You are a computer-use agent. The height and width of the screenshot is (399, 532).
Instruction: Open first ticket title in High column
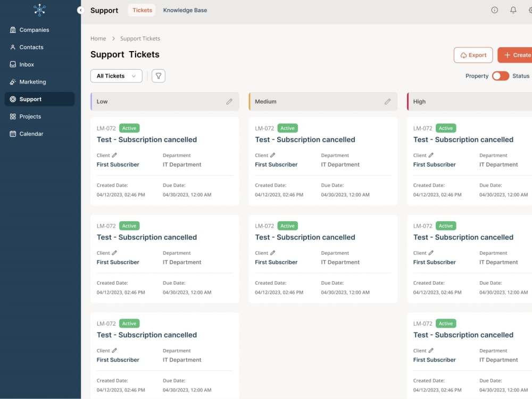(463, 140)
